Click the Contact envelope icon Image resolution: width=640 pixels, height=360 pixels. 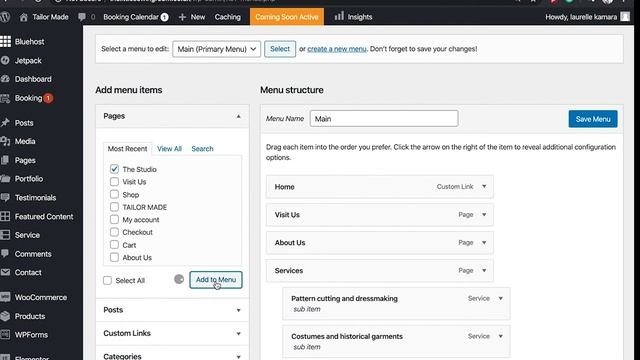5,272
